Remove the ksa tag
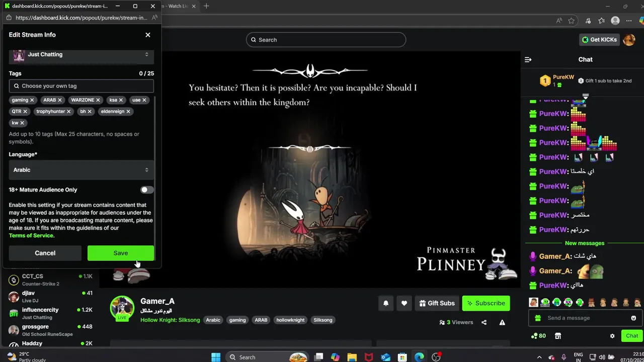 click(121, 100)
